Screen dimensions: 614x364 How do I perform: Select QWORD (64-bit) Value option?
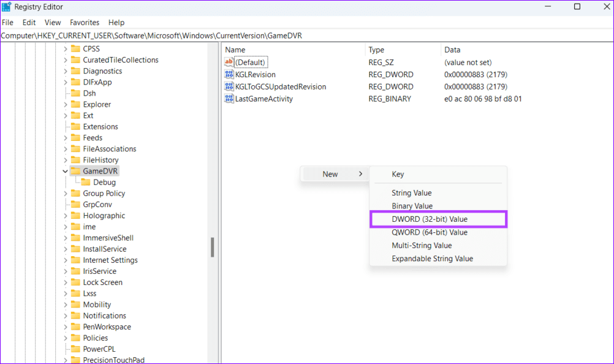coord(430,232)
